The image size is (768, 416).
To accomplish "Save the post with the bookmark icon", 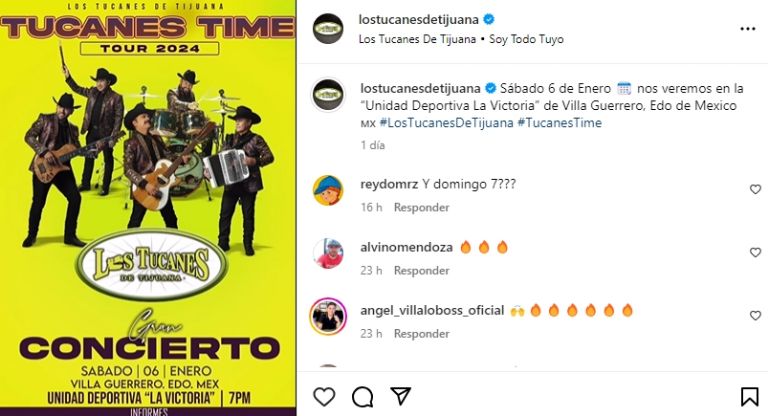I will (x=749, y=397).
